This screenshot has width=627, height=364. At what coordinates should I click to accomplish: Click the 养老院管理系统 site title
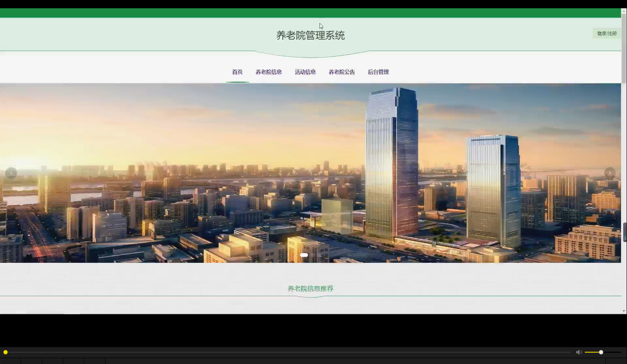[311, 35]
